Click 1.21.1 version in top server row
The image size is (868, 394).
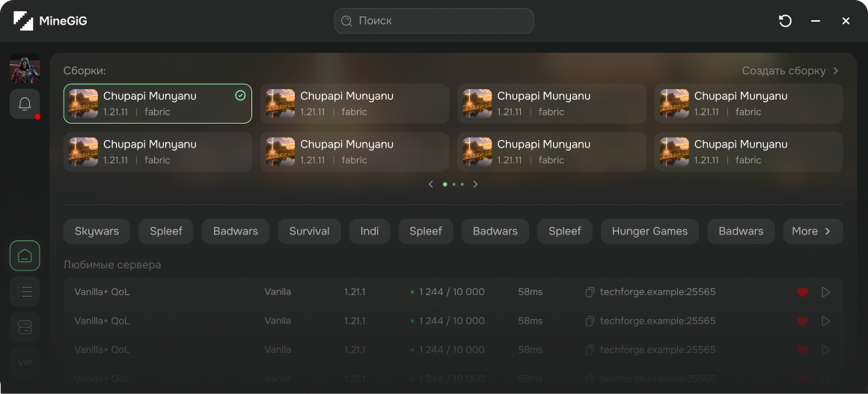[355, 292]
